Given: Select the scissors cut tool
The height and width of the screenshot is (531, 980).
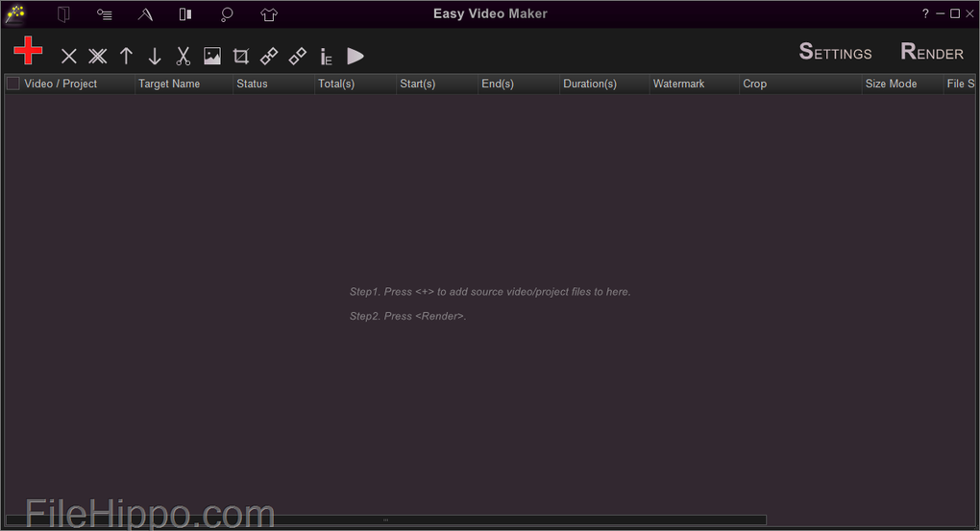Looking at the screenshot, I should pyautogui.click(x=183, y=57).
